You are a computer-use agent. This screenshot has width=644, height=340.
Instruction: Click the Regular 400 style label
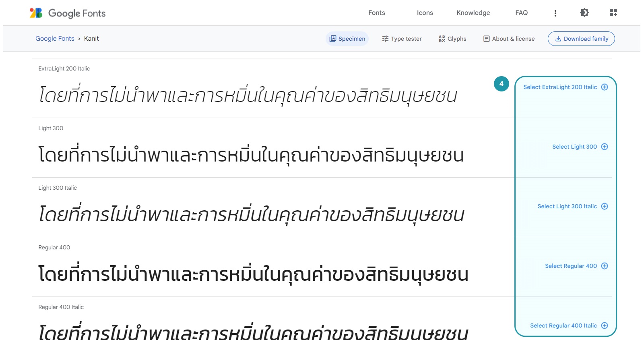click(x=54, y=247)
